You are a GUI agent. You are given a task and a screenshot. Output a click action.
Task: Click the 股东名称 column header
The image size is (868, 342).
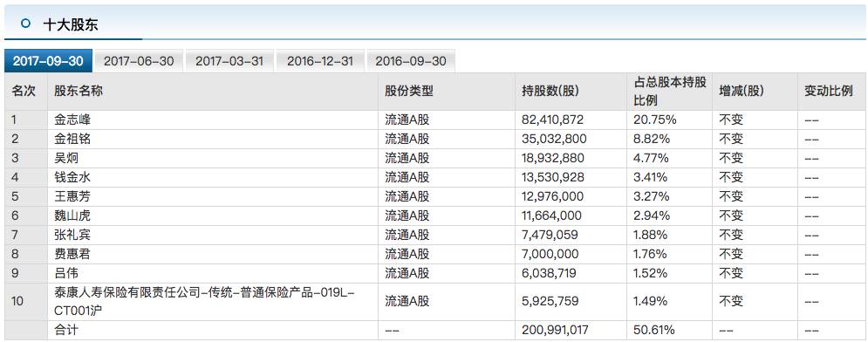coord(79,92)
